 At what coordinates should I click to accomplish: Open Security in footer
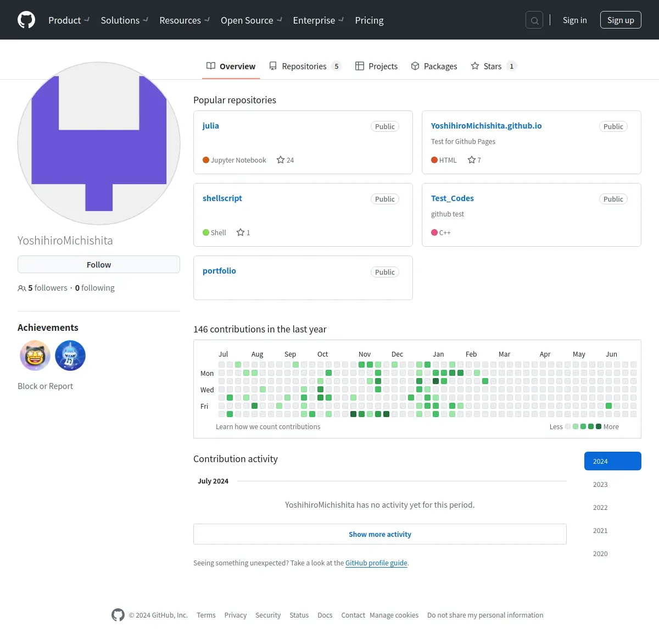[268, 615]
